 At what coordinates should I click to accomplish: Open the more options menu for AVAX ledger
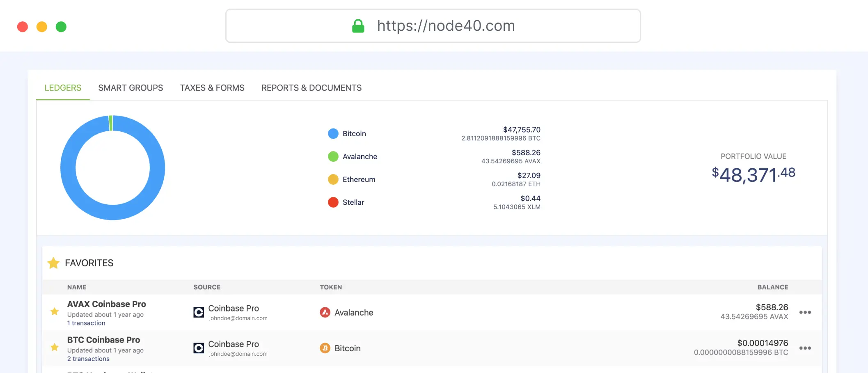pyautogui.click(x=805, y=312)
